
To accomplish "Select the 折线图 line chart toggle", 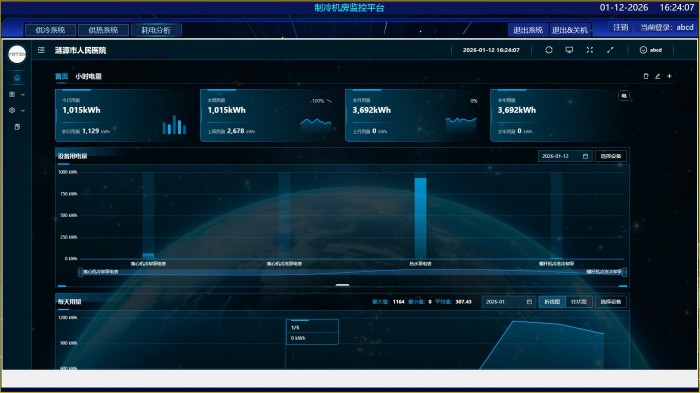I will pyautogui.click(x=552, y=301).
